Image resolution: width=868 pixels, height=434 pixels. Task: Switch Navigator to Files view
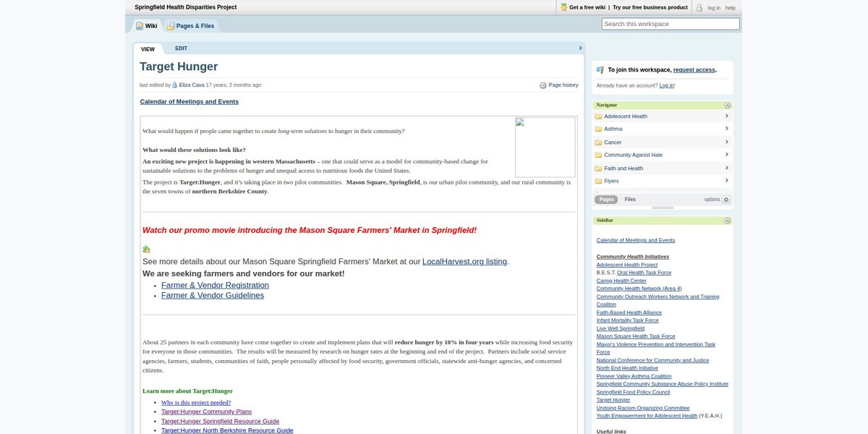pyautogui.click(x=630, y=200)
